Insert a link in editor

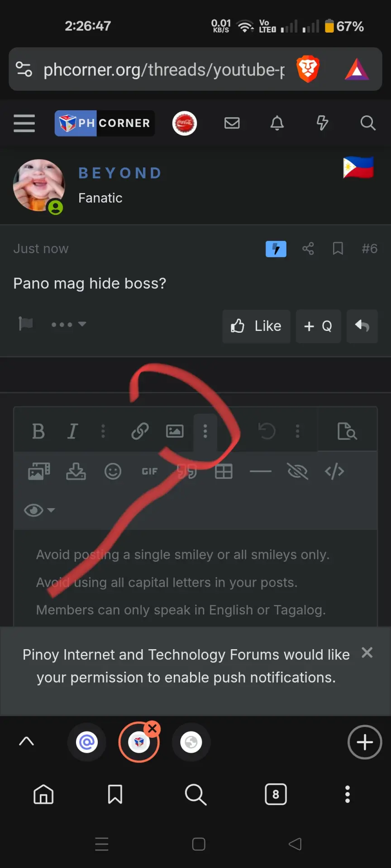tap(140, 431)
